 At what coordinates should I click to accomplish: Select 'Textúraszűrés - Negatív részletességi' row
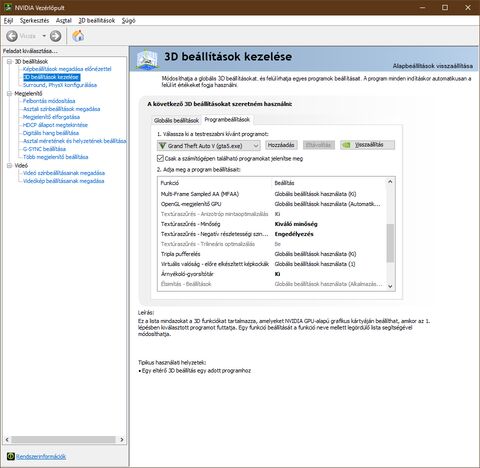click(x=272, y=234)
